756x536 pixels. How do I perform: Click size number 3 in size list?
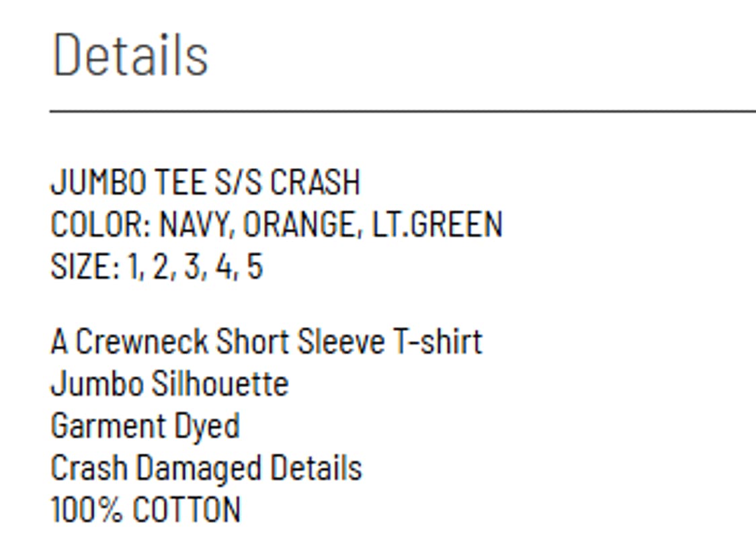(x=192, y=267)
